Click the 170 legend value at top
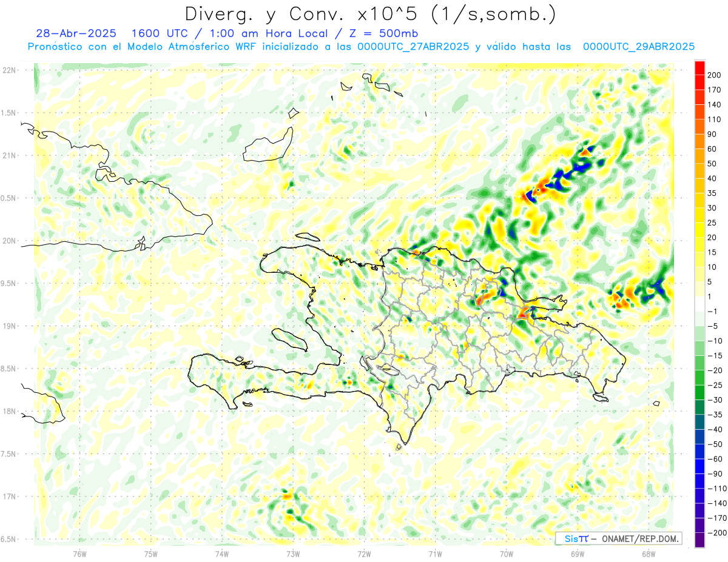 (x=715, y=90)
